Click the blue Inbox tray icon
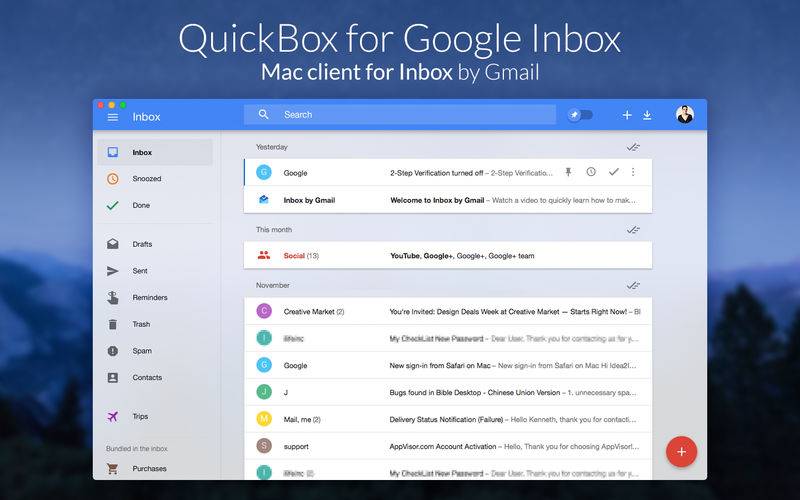800x500 pixels. point(113,152)
